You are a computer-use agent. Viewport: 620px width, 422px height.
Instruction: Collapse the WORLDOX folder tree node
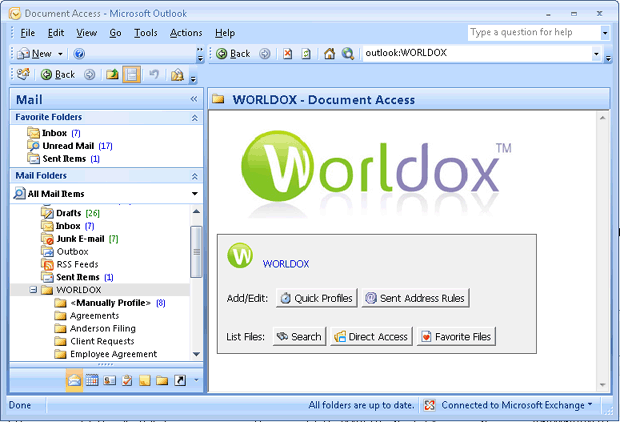coord(34,290)
